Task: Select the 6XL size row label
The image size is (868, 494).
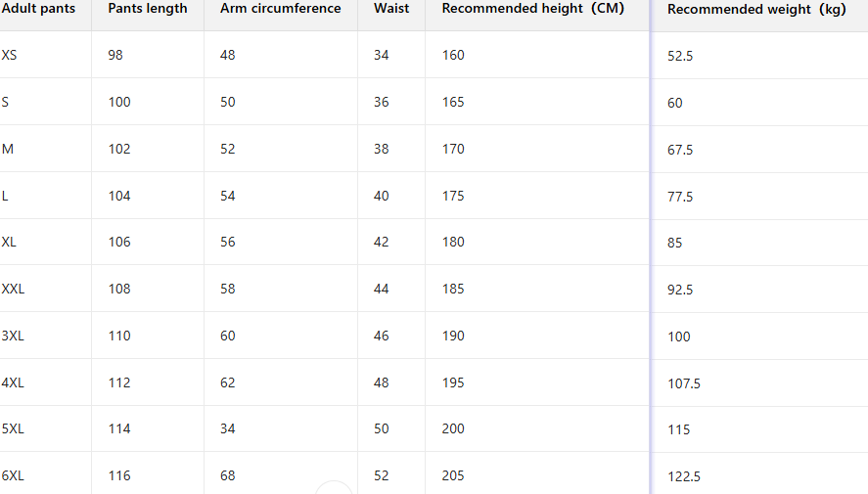Action: click(x=13, y=476)
